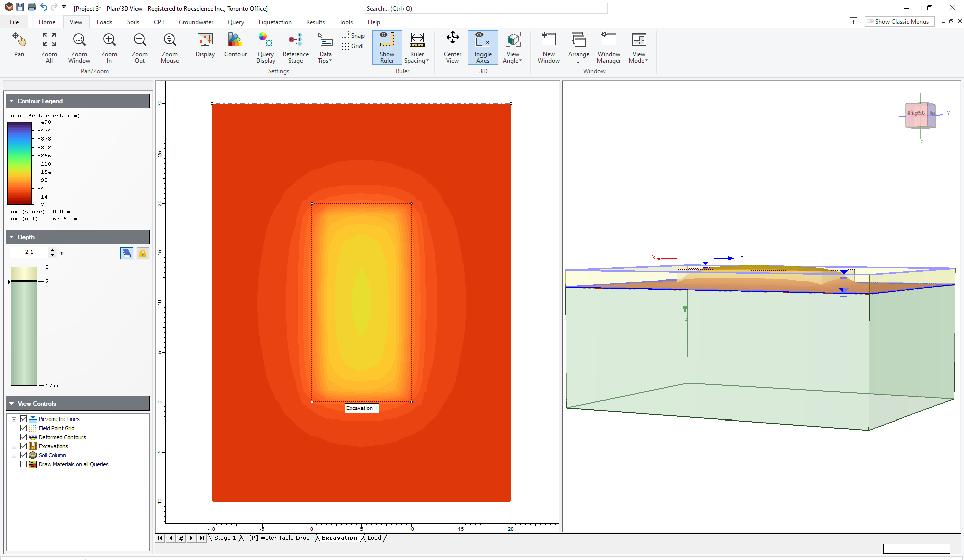Click the Reference Stage icon
This screenshot has height=560, width=964.
(295, 47)
